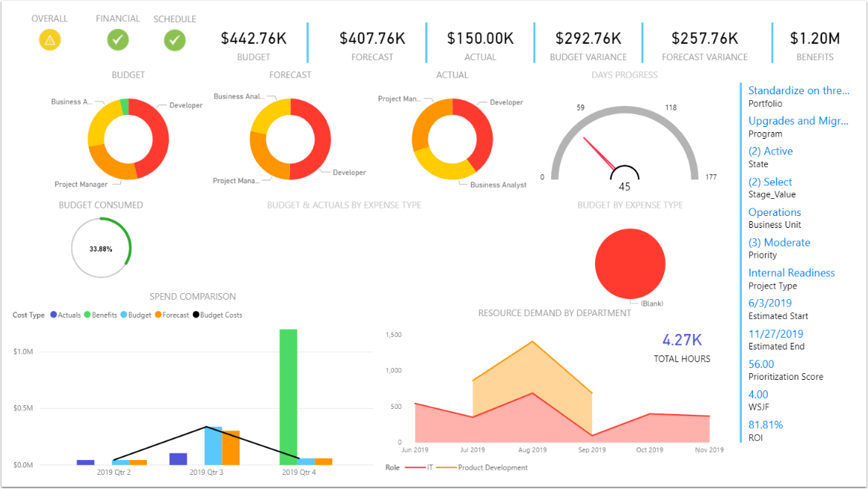Click the purple Actuals bar in 2019 Qtr 2
868x489 pixels.
[85, 462]
